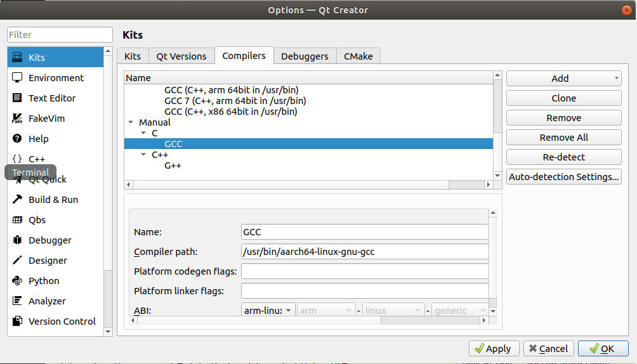Switch to the Qt Versions tab
The image size is (637, 364).
181,56
